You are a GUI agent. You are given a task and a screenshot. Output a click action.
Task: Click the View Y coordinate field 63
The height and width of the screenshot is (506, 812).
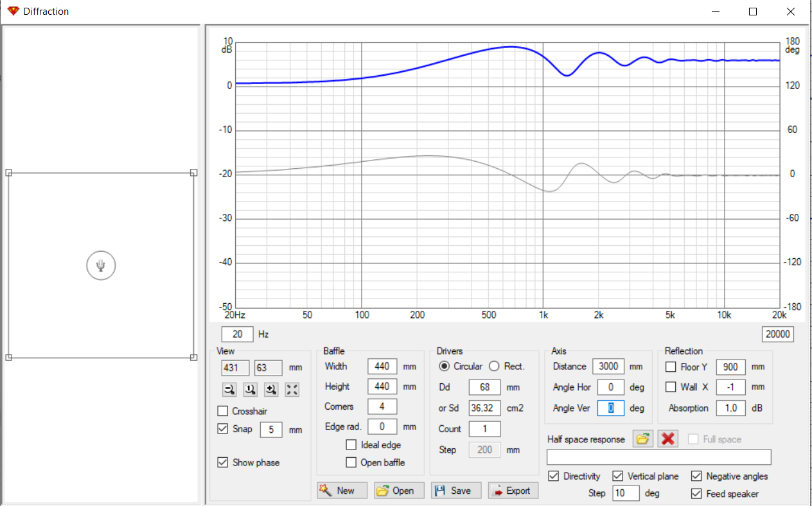pos(269,368)
